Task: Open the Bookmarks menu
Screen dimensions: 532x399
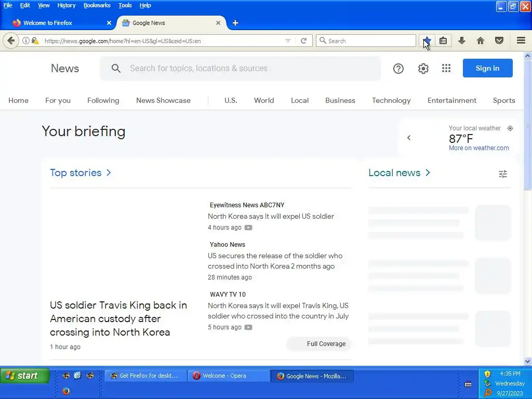Action: [97, 5]
